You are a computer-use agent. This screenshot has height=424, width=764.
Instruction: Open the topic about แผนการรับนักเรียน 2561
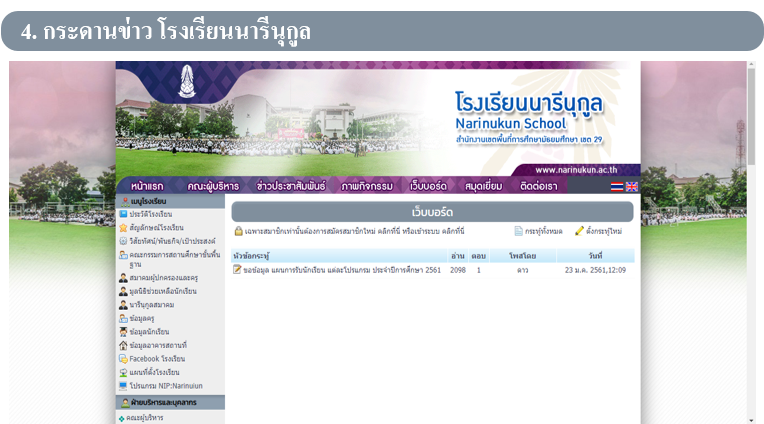(341, 270)
